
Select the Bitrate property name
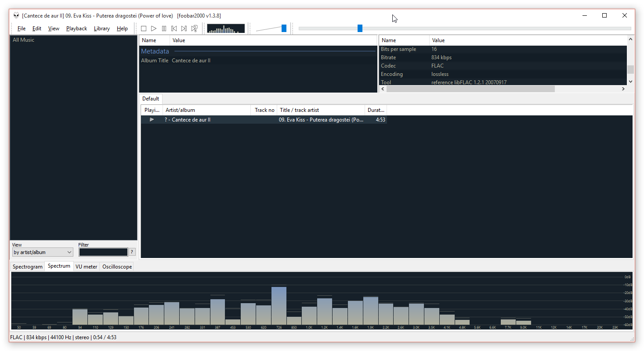coord(388,57)
